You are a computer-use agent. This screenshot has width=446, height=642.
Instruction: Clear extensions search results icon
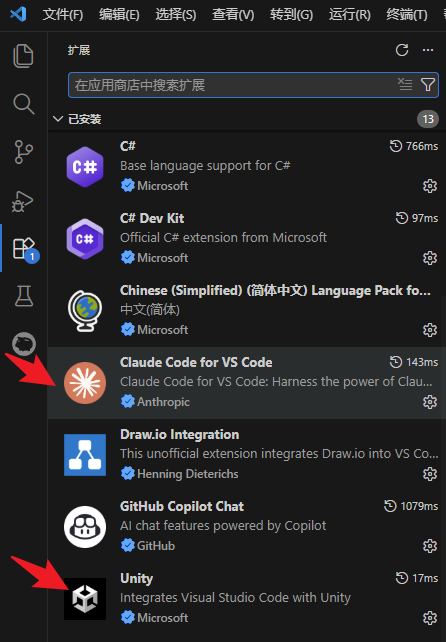click(405, 84)
